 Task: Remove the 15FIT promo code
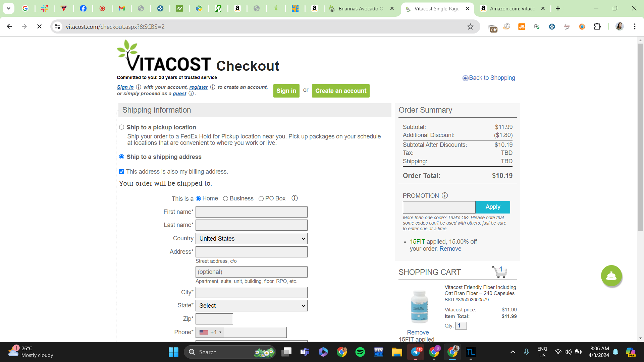(x=450, y=249)
